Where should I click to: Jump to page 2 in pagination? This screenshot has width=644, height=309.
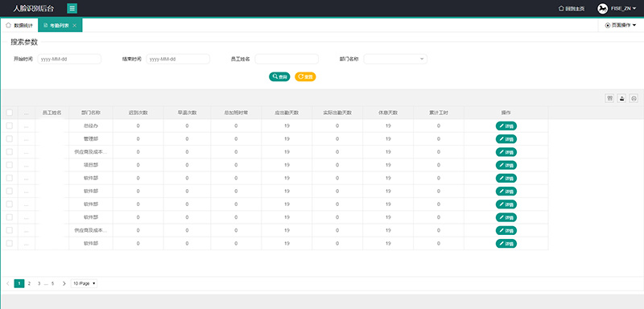tap(29, 283)
